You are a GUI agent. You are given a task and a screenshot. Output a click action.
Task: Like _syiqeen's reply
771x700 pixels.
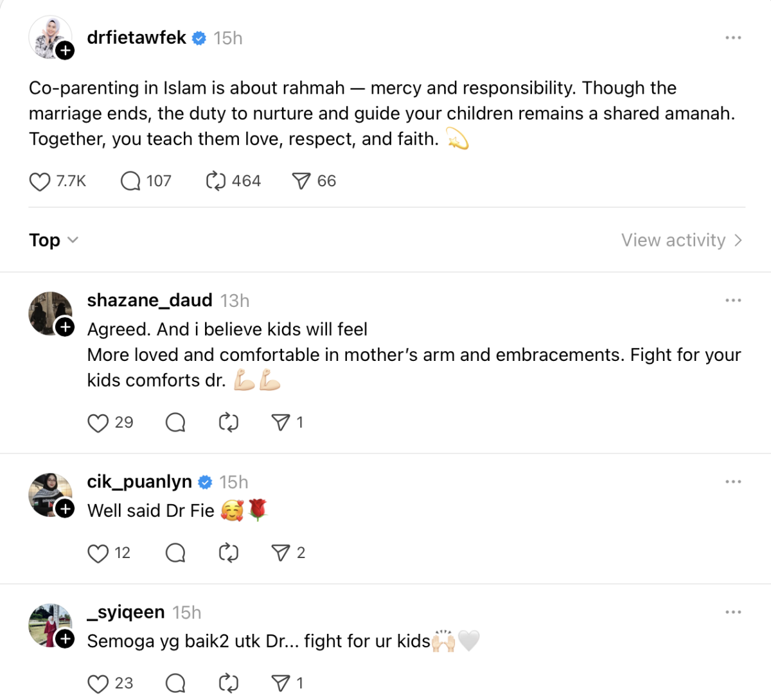pos(98,684)
